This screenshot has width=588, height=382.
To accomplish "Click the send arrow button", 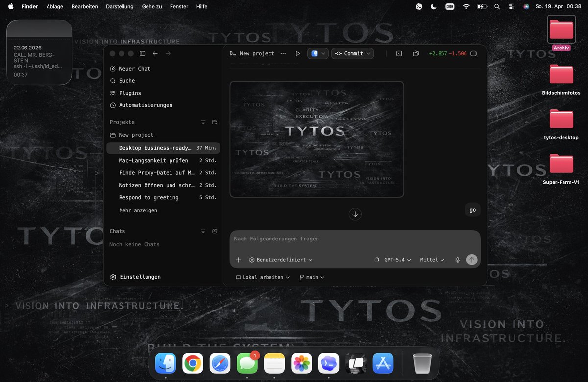I will [472, 260].
